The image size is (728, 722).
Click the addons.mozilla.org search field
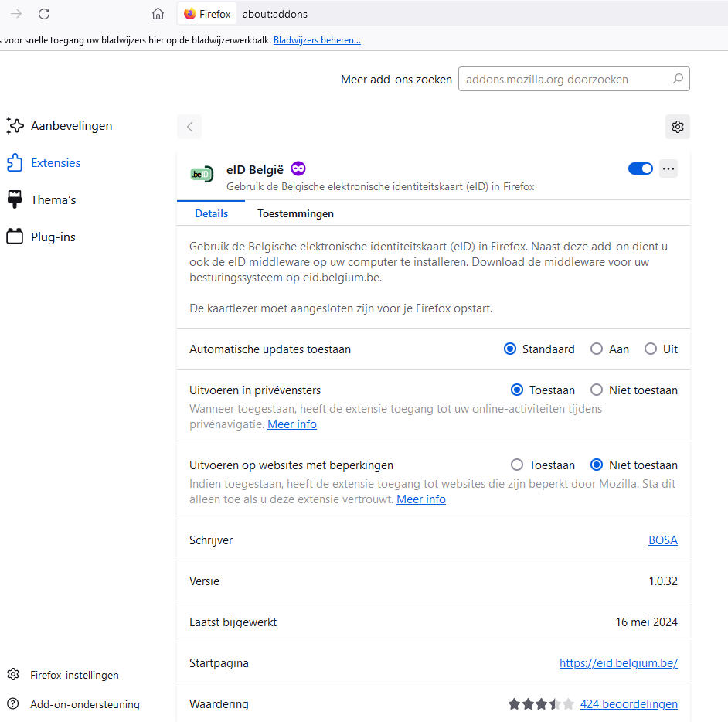click(564, 79)
